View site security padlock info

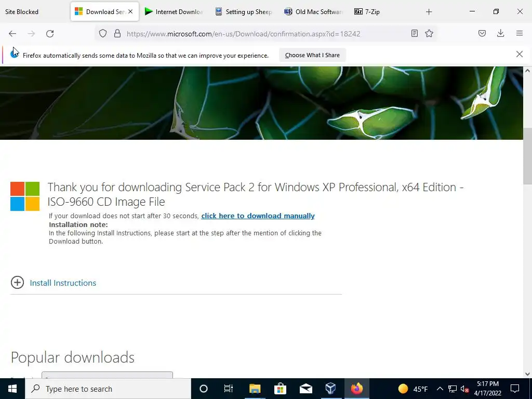117,33
